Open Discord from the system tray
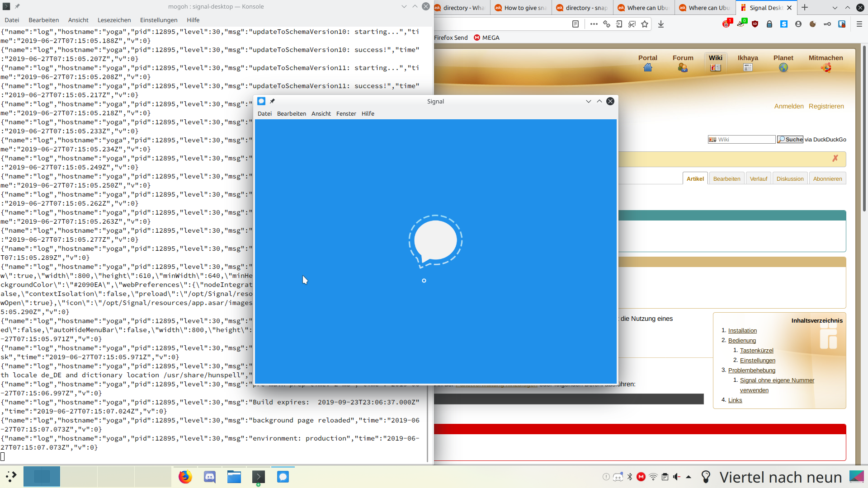This screenshot has width=868, height=488. click(x=618, y=477)
